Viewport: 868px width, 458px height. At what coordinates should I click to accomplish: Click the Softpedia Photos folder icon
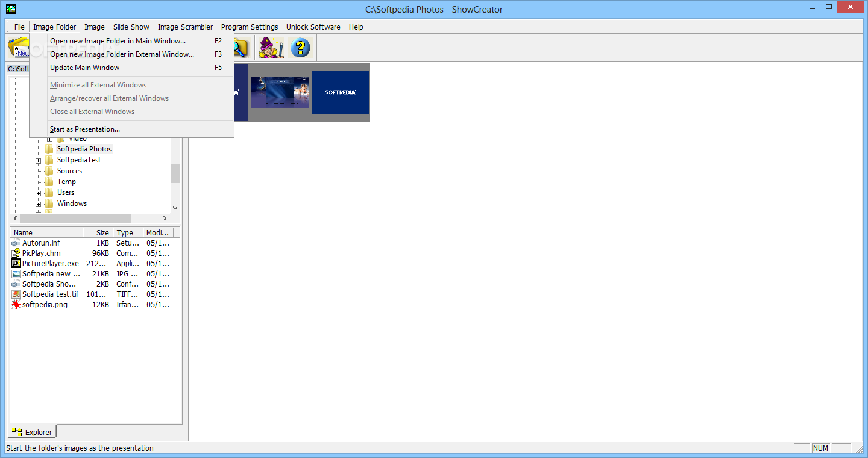(x=49, y=149)
